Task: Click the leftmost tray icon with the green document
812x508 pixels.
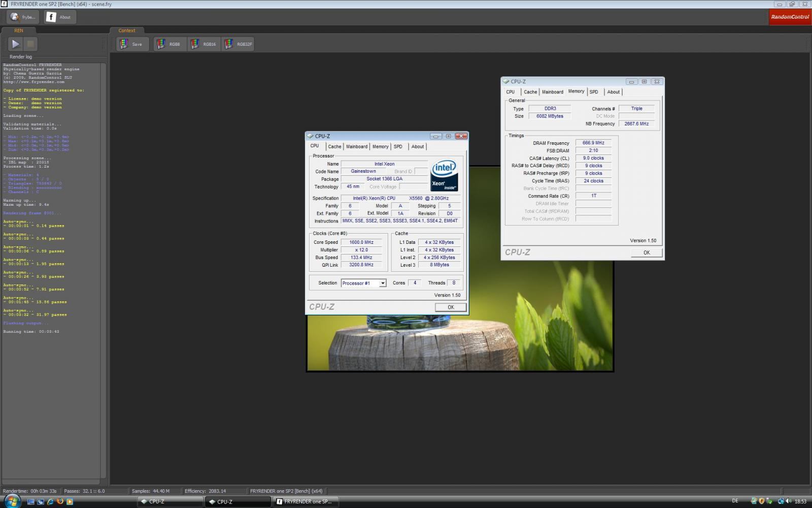Action: (754, 501)
